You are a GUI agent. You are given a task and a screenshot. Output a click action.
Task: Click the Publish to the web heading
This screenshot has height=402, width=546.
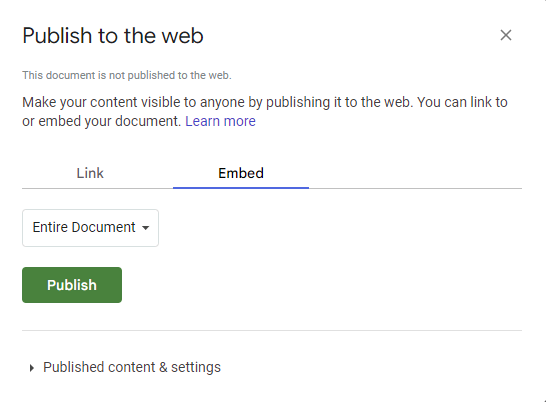point(113,36)
